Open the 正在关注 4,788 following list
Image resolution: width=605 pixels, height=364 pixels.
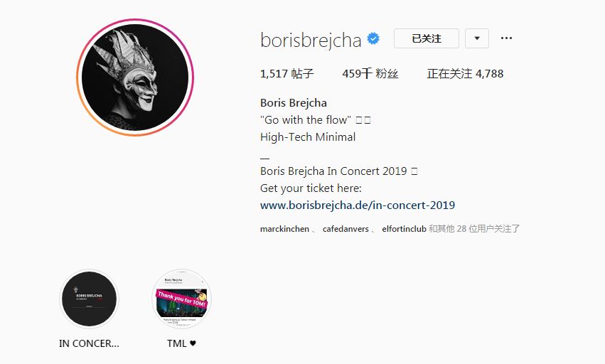[x=465, y=73]
